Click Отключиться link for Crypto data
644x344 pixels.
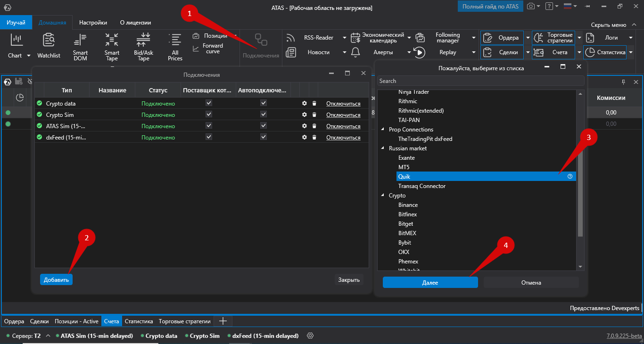(343, 104)
